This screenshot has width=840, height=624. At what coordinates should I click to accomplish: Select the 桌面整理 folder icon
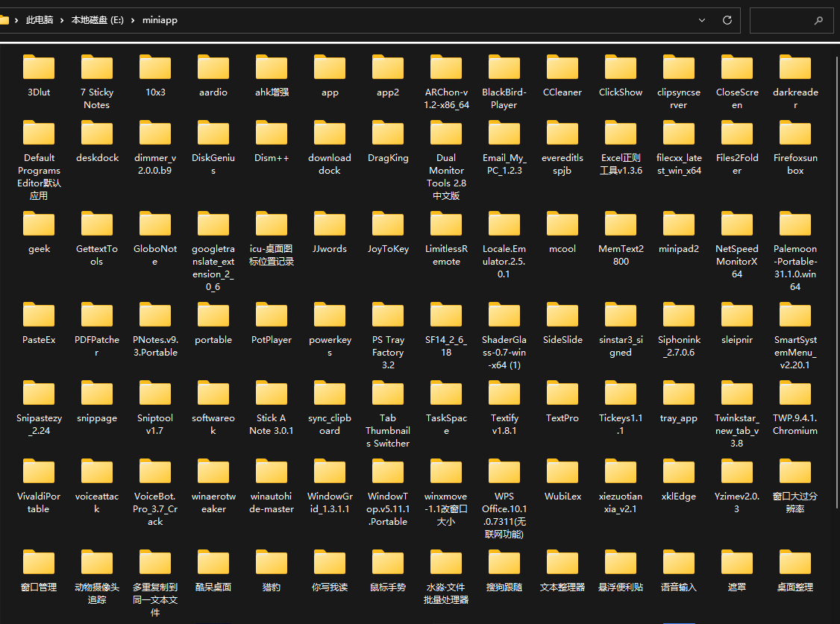(x=795, y=563)
